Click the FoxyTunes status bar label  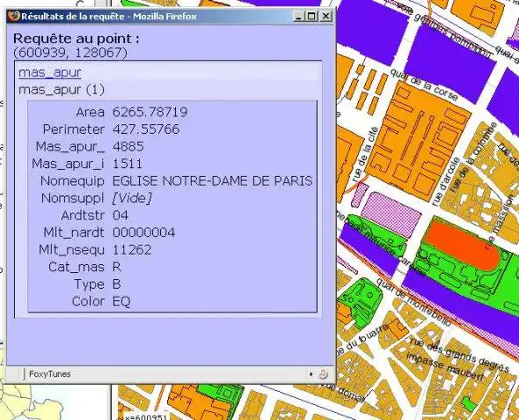pos(50,374)
